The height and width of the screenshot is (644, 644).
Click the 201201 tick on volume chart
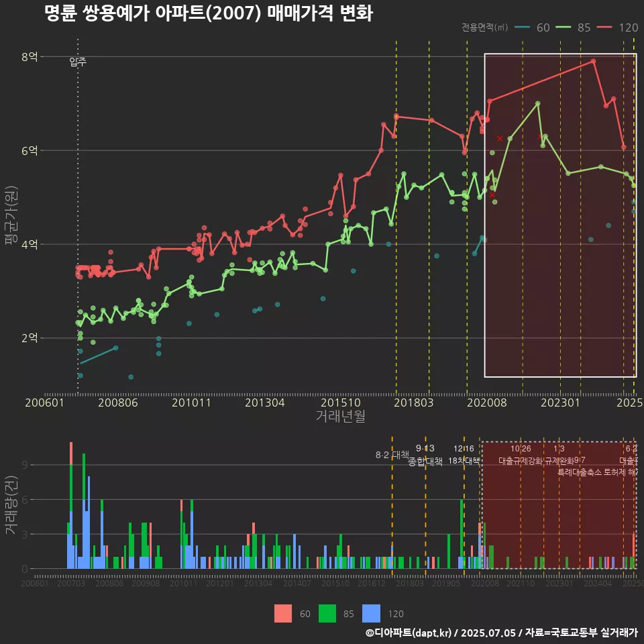[x=220, y=583]
